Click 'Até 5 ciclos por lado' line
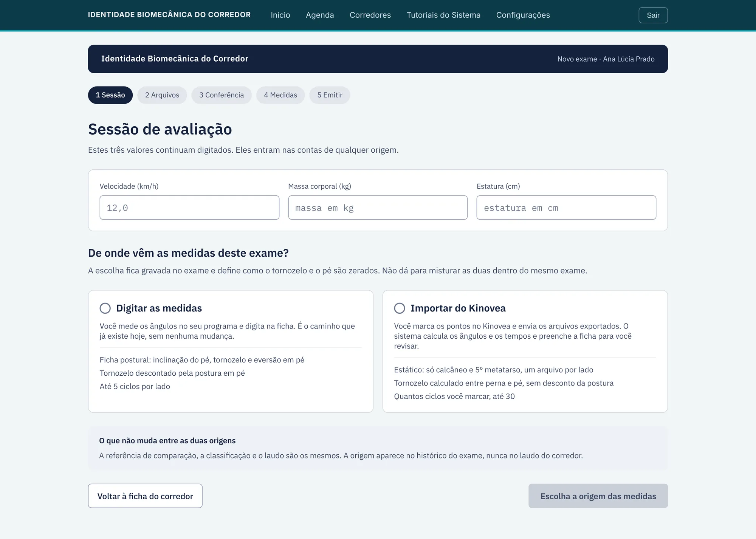The image size is (756, 539). click(x=135, y=386)
